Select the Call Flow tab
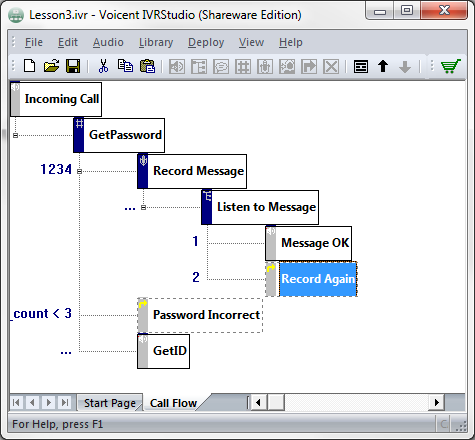This screenshot has height=440, width=475. coord(173,403)
